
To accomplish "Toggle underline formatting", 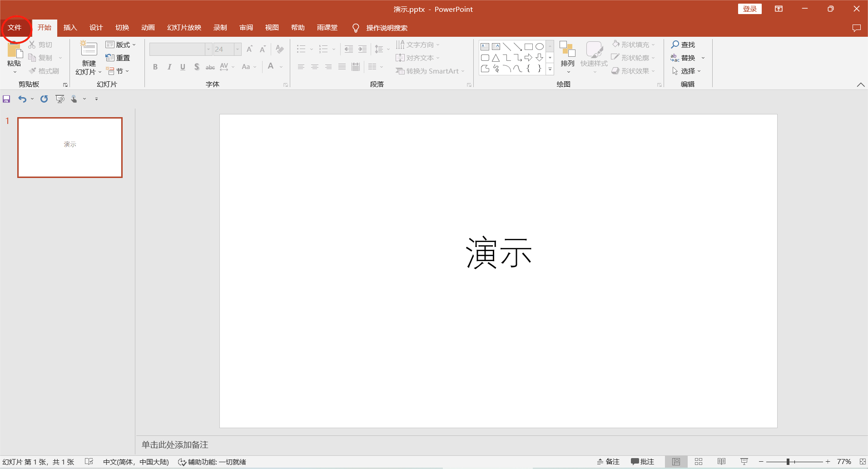I will (182, 66).
